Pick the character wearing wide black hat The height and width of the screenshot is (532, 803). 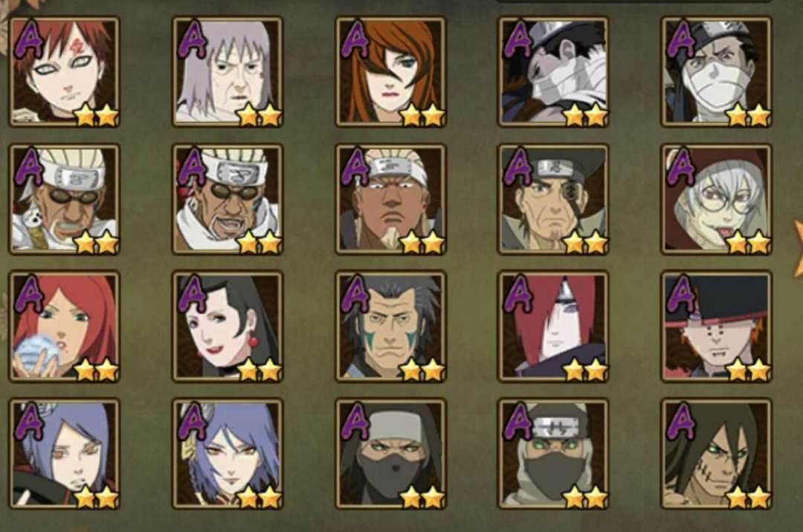[717, 326]
